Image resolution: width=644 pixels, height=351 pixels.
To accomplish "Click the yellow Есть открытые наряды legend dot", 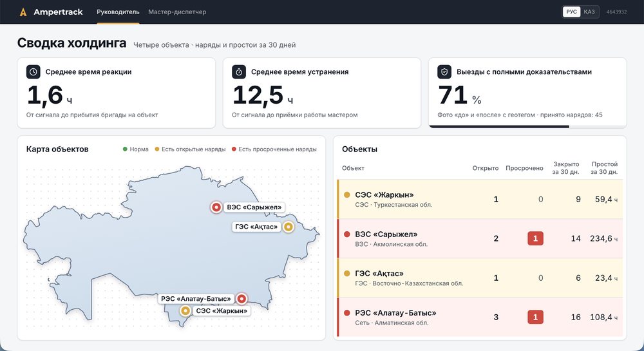I will 156,149.
